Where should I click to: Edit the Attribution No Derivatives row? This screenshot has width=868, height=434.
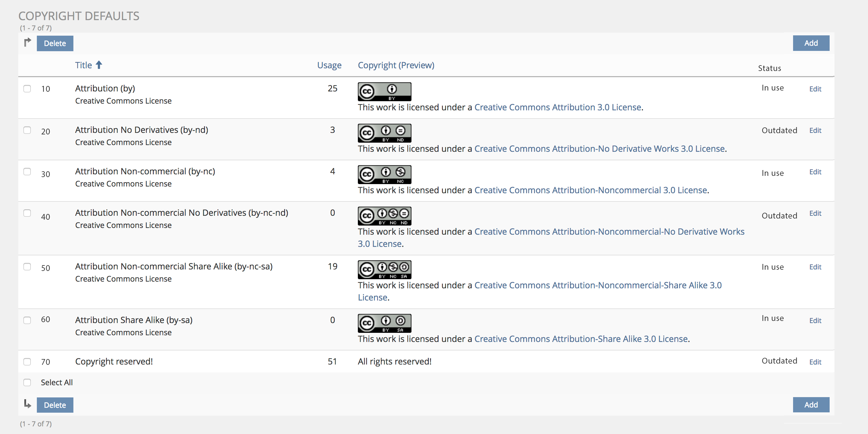(x=815, y=130)
